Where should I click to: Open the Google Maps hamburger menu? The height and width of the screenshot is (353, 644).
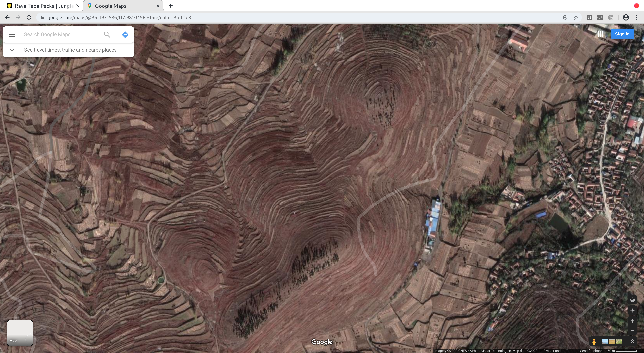[12, 35]
